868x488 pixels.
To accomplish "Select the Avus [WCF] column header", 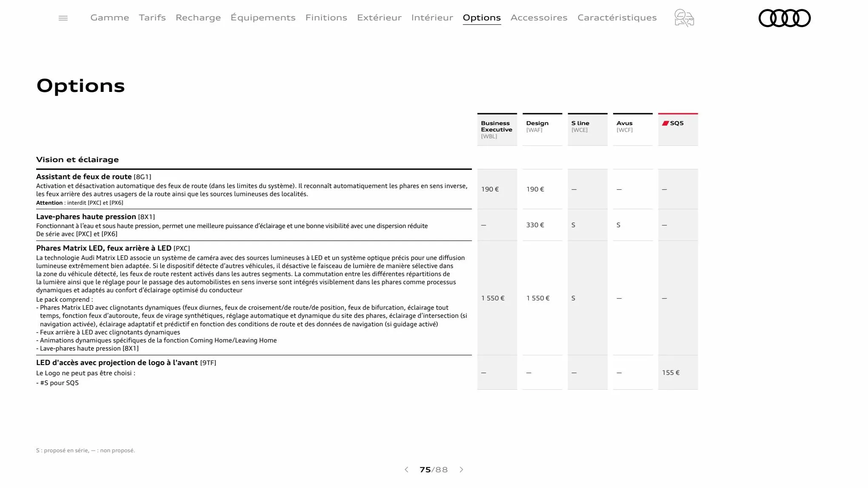I will pyautogui.click(x=633, y=129).
